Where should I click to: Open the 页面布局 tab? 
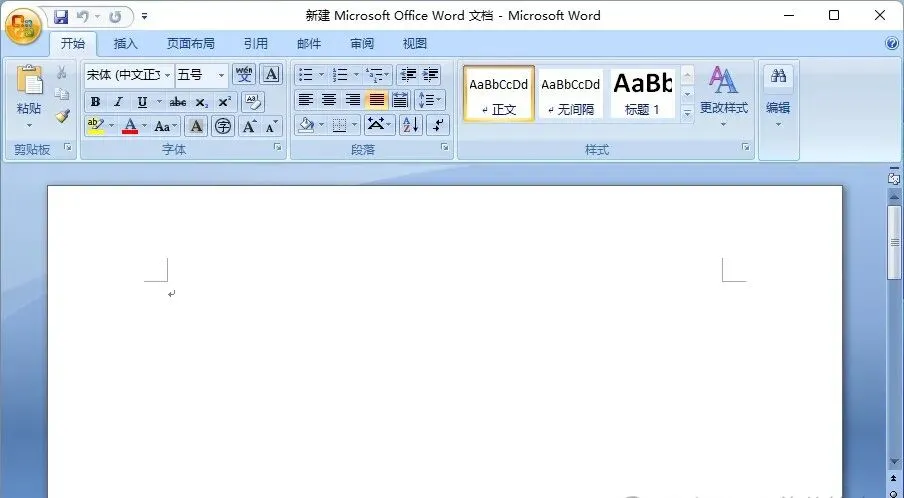190,43
